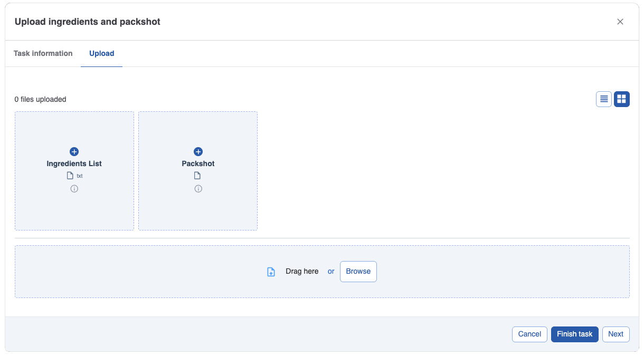Select the Upload tab

tap(101, 53)
